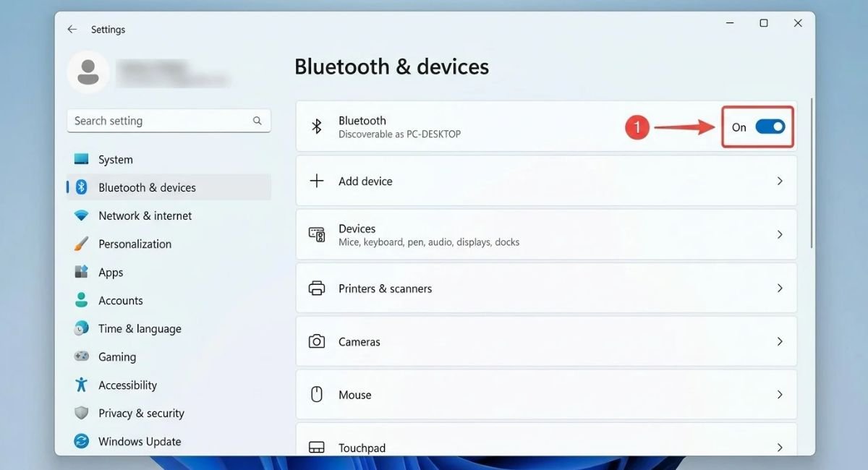Open System settings category
This screenshot has width=868, height=470.
[169, 159]
